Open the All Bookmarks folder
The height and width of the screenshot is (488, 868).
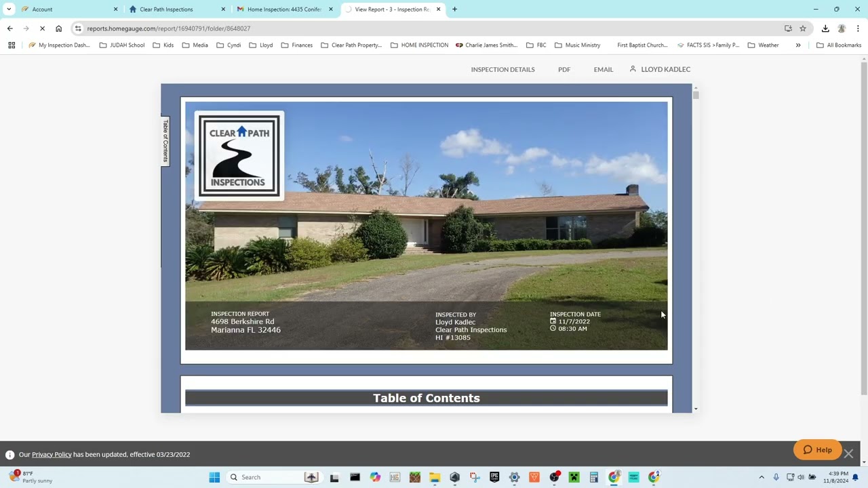[839, 45]
